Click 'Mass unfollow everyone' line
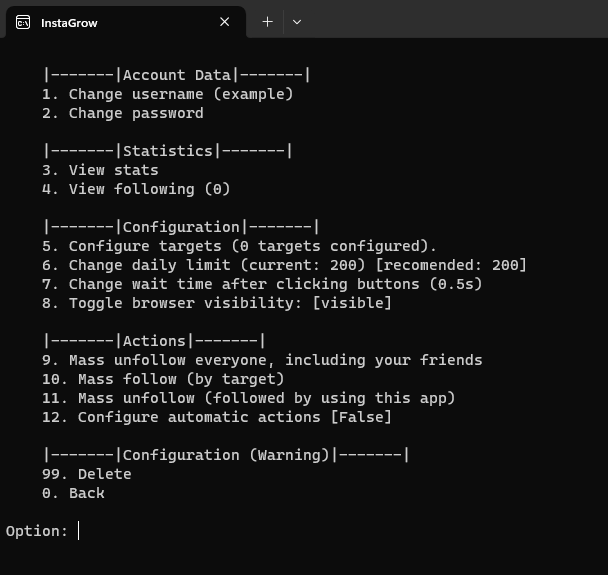Screen dimensions: 608x575 click(262, 360)
